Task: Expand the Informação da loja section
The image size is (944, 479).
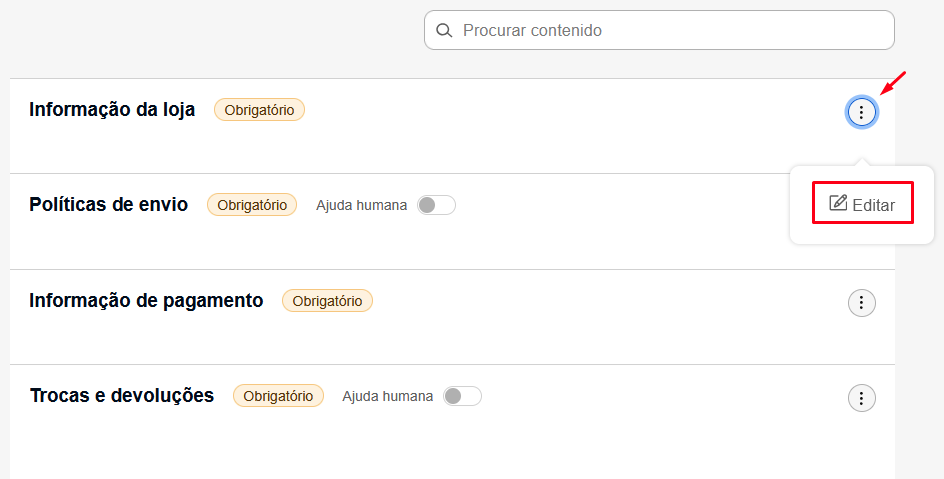Action: click(112, 110)
